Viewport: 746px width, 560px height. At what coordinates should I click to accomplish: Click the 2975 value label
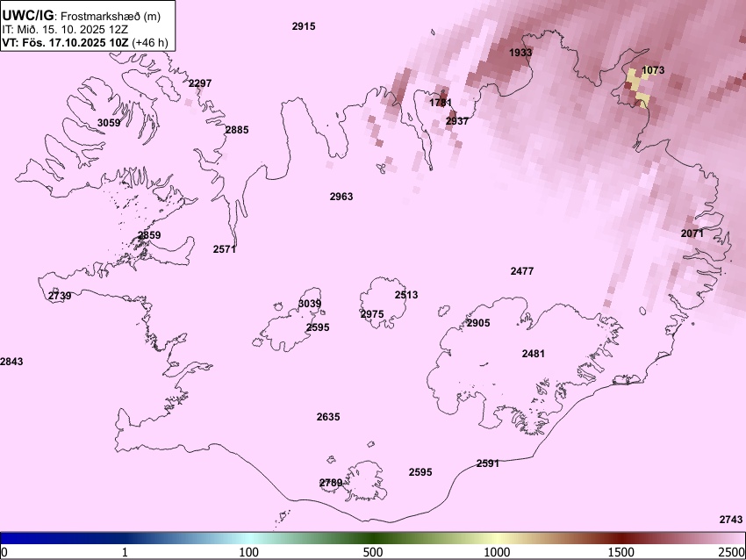[x=372, y=314]
